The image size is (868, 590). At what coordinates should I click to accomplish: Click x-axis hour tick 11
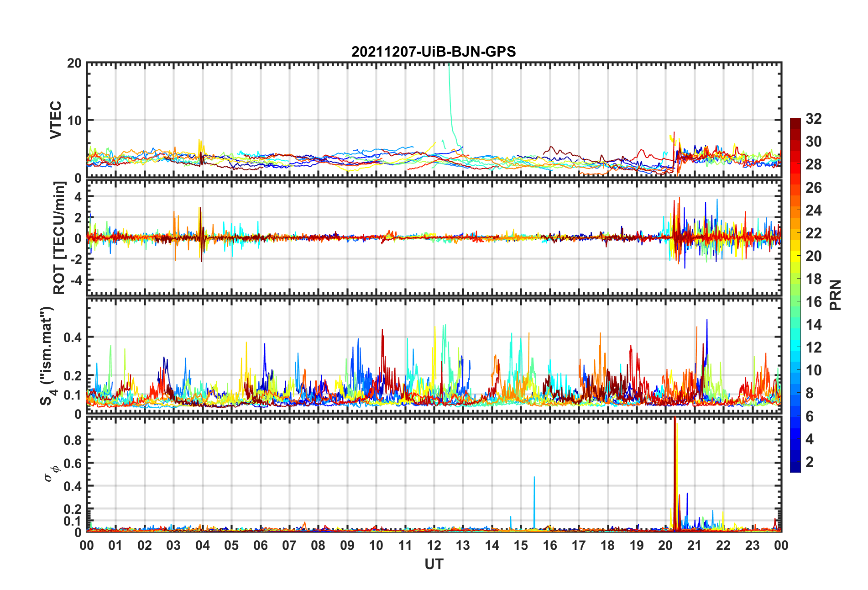[x=405, y=545]
